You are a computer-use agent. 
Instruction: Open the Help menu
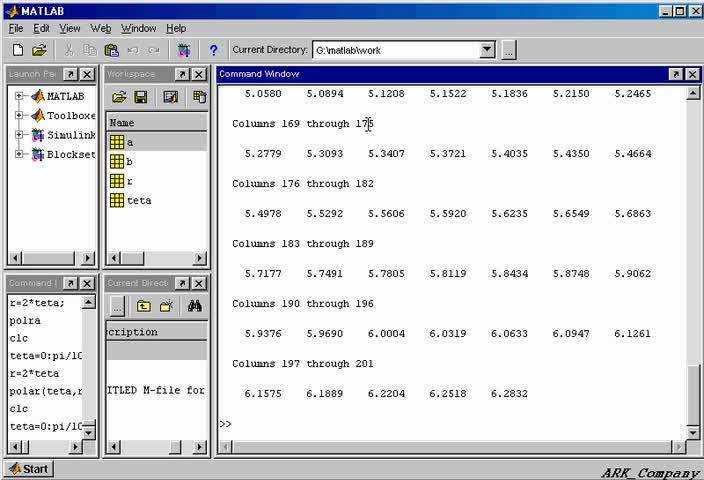coord(176,29)
